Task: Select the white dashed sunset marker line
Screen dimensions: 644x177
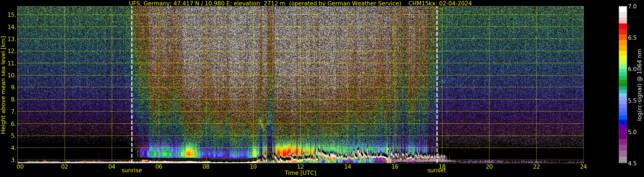Action: point(437,84)
